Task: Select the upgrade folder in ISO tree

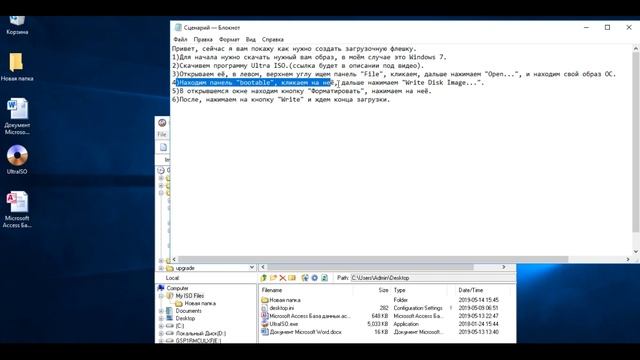Action: pos(184,268)
